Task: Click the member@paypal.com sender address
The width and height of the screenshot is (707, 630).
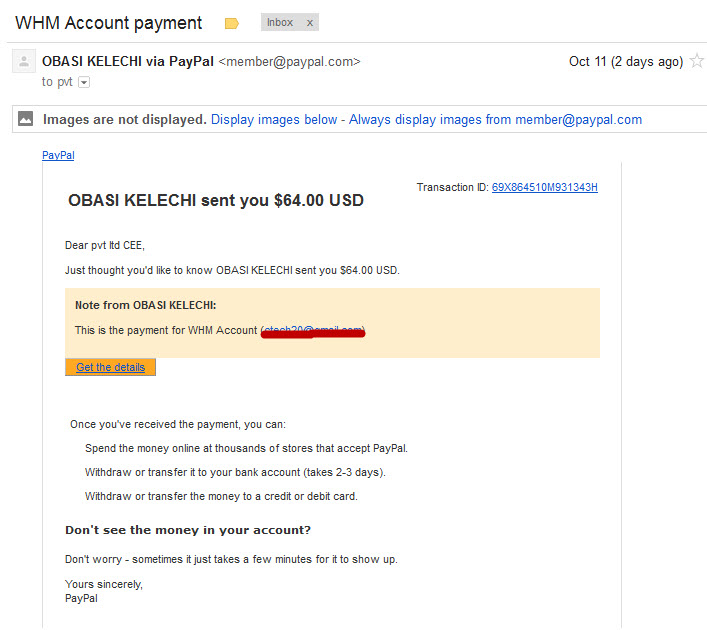Action: [x=289, y=61]
